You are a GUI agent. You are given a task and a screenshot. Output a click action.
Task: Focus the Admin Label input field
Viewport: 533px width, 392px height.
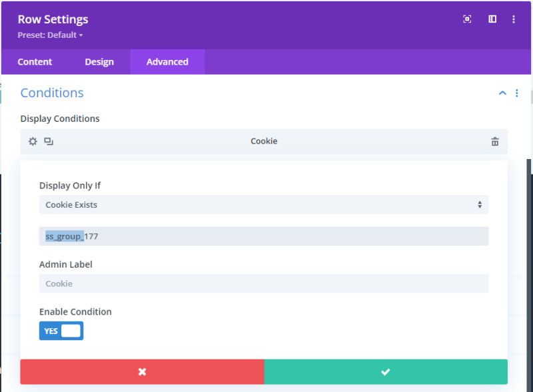click(264, 284)
